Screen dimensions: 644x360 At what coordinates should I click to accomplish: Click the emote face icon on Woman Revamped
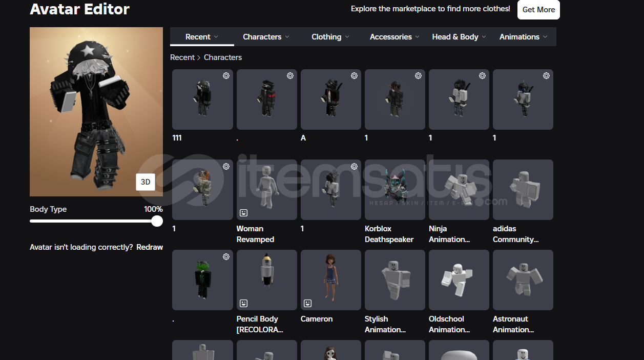244,213
